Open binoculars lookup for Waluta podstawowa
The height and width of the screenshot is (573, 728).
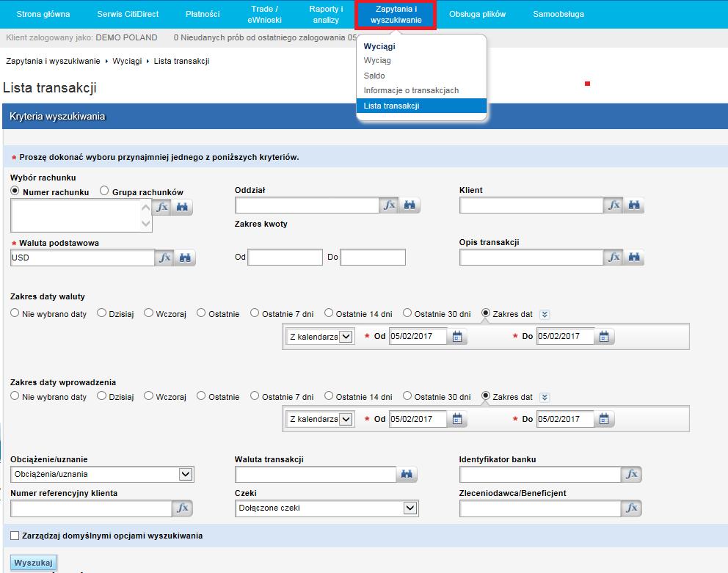(x=185, y=258)
